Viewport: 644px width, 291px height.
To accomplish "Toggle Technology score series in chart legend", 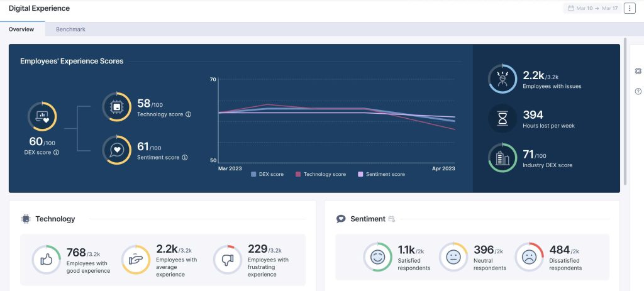I will pos(320,174).
